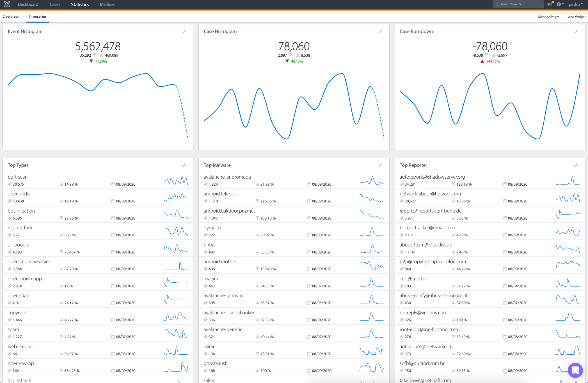This screenshot has width=588, height=383.
Task: Click the open-portmapper type name
Action: (x=27, y=279)
